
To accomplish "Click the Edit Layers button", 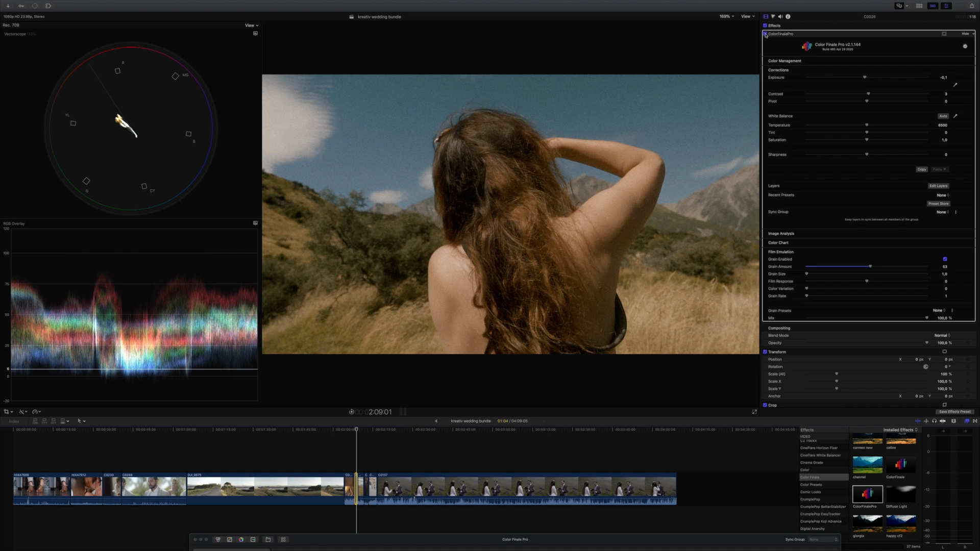I will tap(938, 186).
